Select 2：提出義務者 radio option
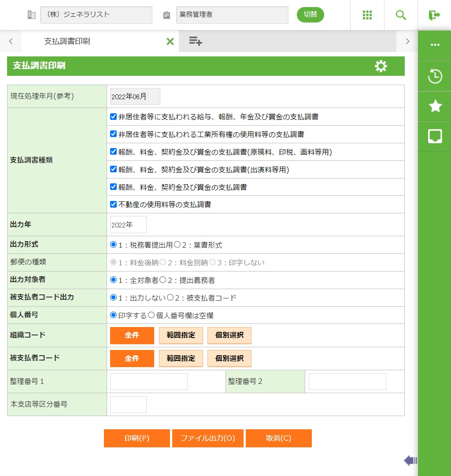Screen dimensions: 451x476 tap(163, 280)
